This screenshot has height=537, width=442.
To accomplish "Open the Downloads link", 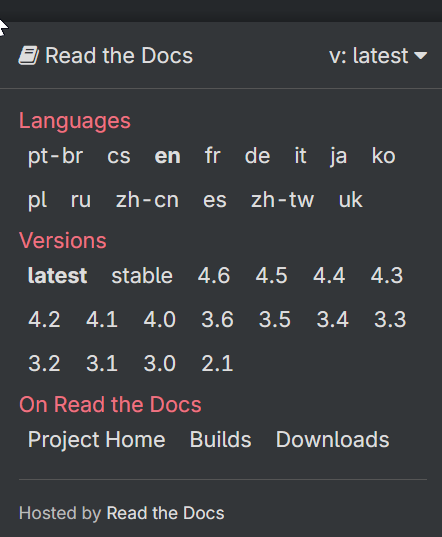I will click(333, 439).
